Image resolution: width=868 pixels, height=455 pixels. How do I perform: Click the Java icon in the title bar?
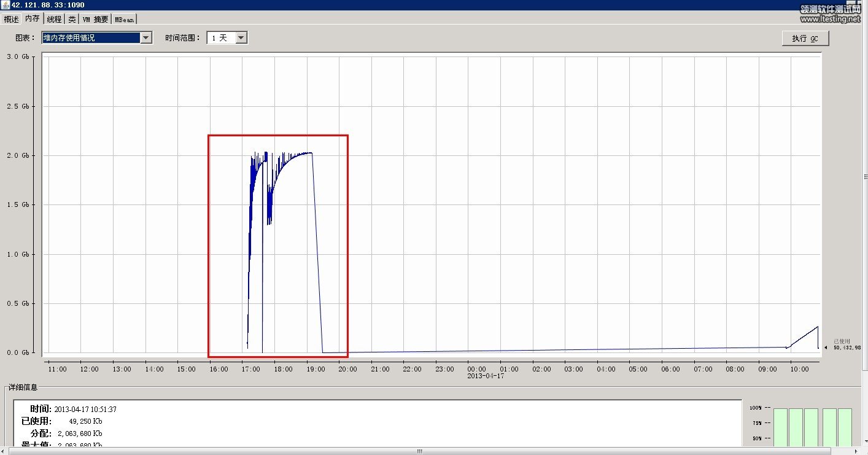[x=5, y=5]
